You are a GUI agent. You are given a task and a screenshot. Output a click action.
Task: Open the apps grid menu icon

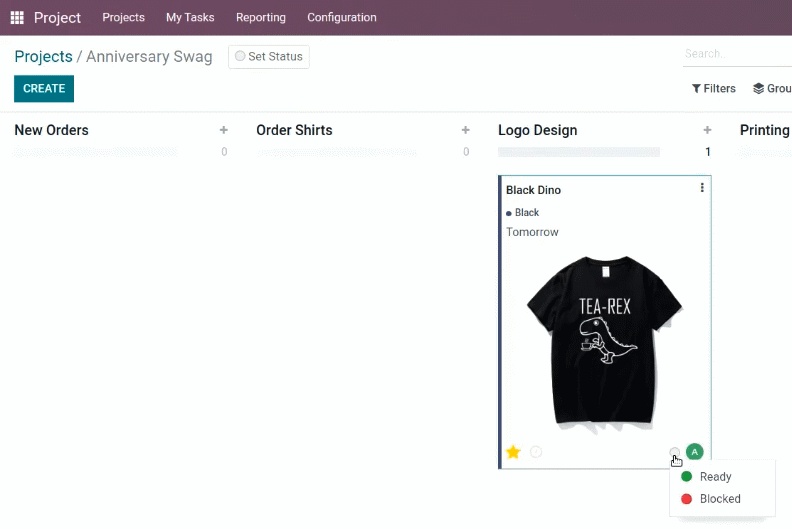17,18
